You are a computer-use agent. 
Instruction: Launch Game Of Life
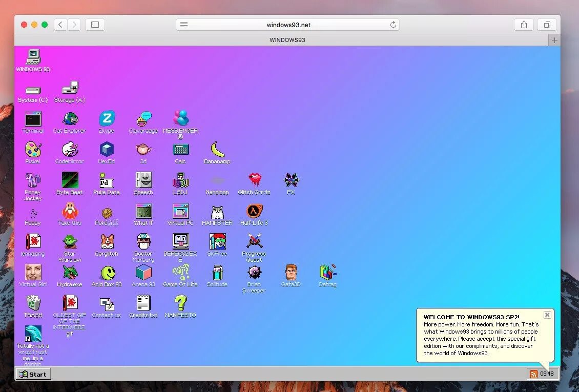[180, 272]
